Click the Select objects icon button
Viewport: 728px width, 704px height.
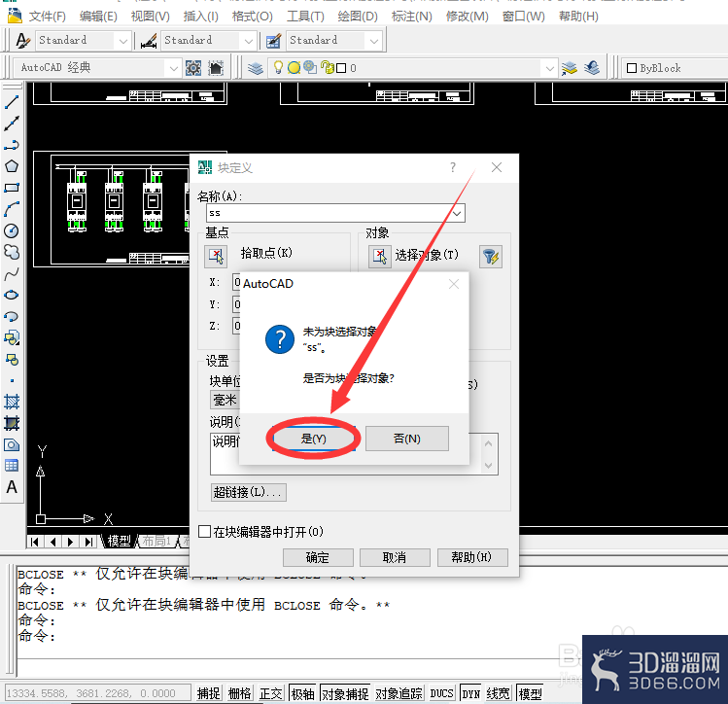click(x=380, y=257)
